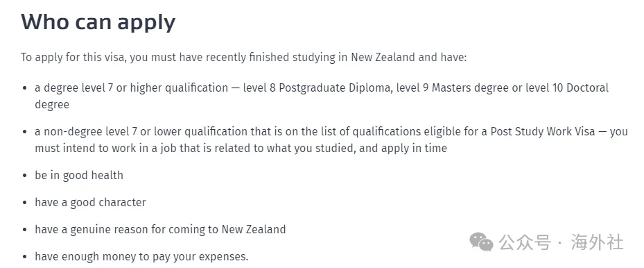The image size is (644, 268).
Task: Click the "have enough money" bullet
Action: 141,257
